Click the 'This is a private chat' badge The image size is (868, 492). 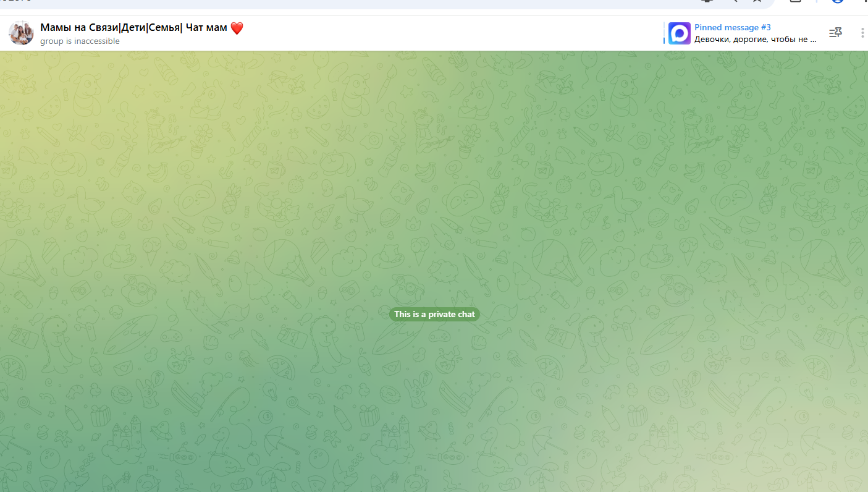pyautogui.click(x=434, y=314)
